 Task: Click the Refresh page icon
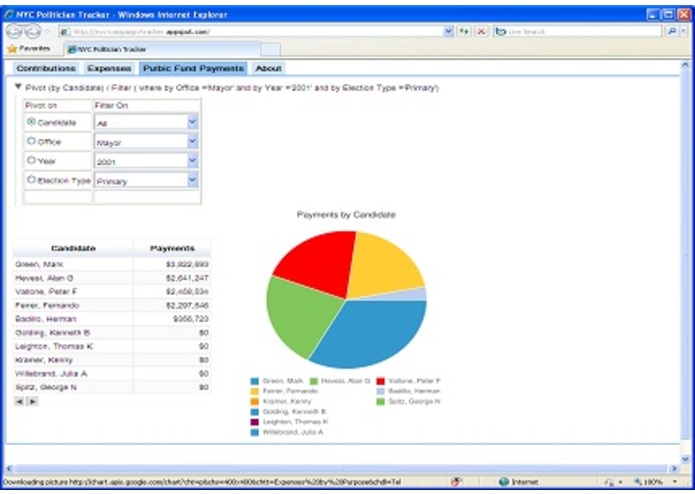[464, 31]
